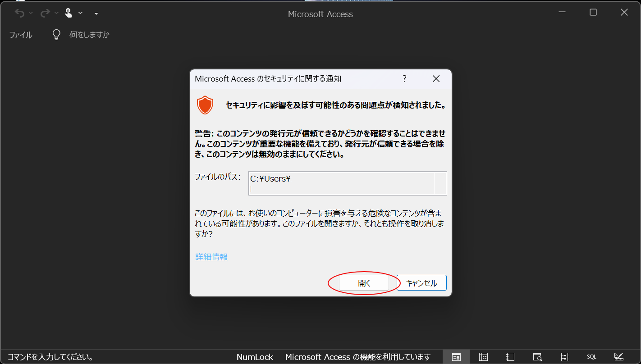The height and width of the screenshot is (364, 641).
Task: Click status text Microsoft Access の機能を利用しています
Action: pos(358,357)
